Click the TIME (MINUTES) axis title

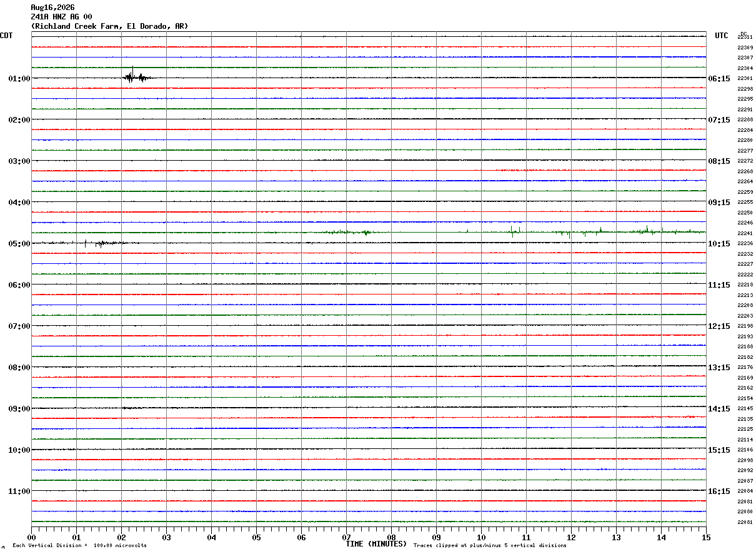pos(376,544)
